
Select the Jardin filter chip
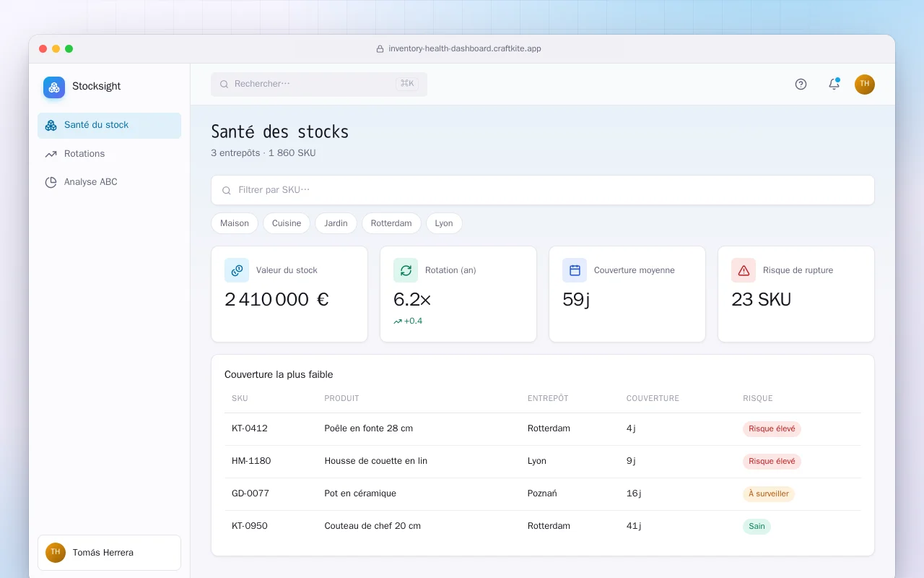click(x=336, y=223)
